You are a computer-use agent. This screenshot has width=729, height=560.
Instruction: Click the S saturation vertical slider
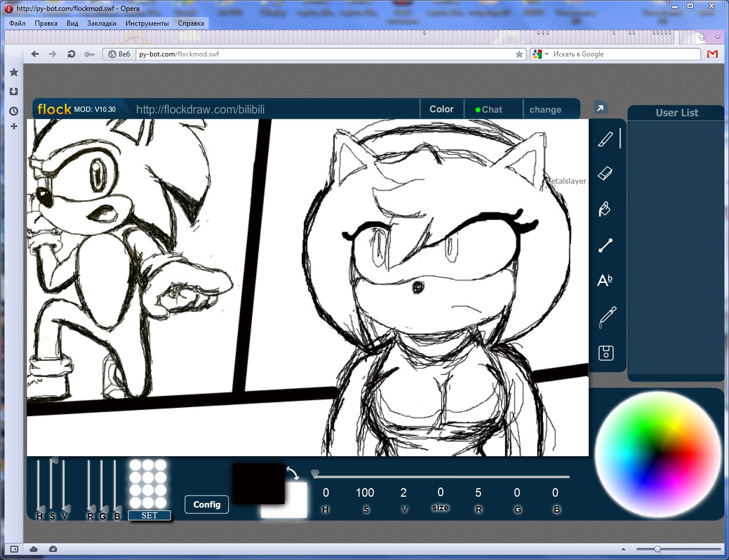(52, 485)
